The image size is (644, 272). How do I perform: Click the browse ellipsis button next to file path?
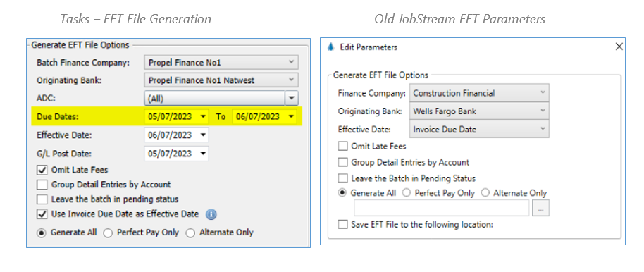pyautogui.click(x=540, y=209)
